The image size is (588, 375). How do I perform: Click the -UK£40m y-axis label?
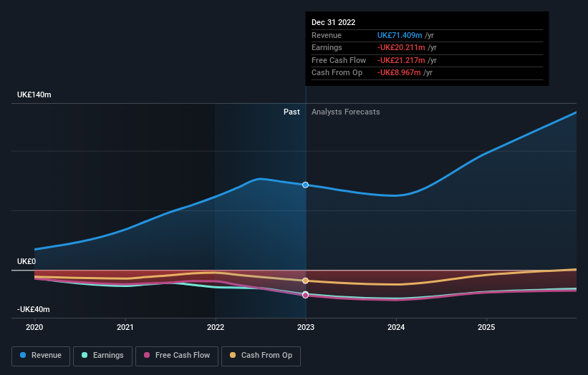(x=34, y=309)
